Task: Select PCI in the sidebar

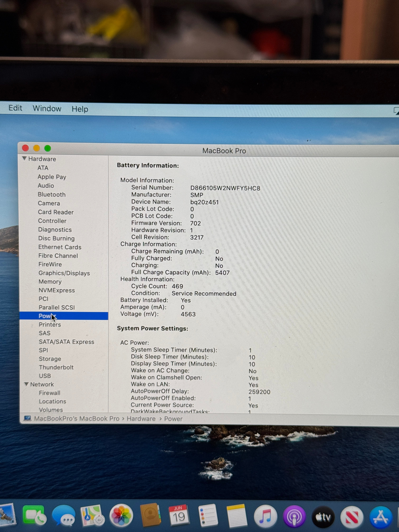Action: (x=44, y=299)
